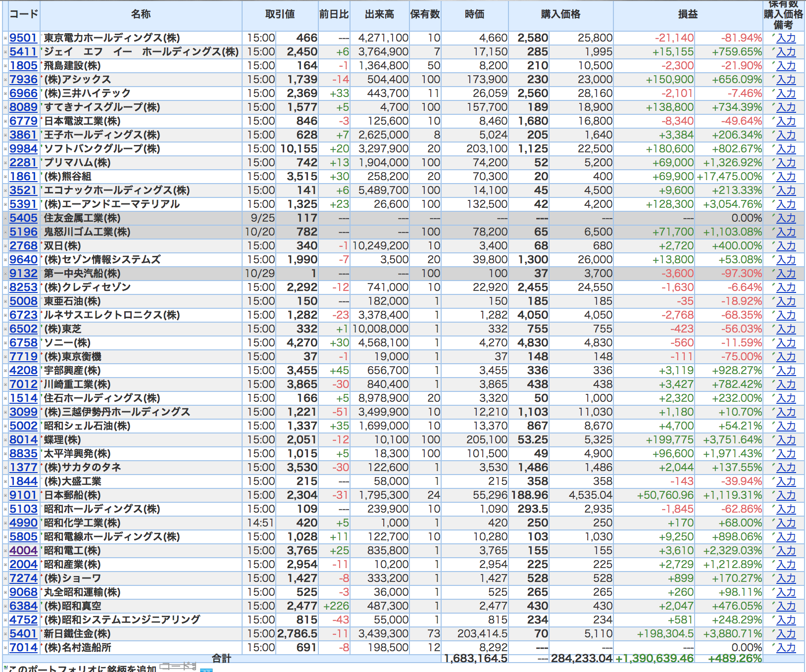Click the small x icon left of 7936

pos(5,80)
